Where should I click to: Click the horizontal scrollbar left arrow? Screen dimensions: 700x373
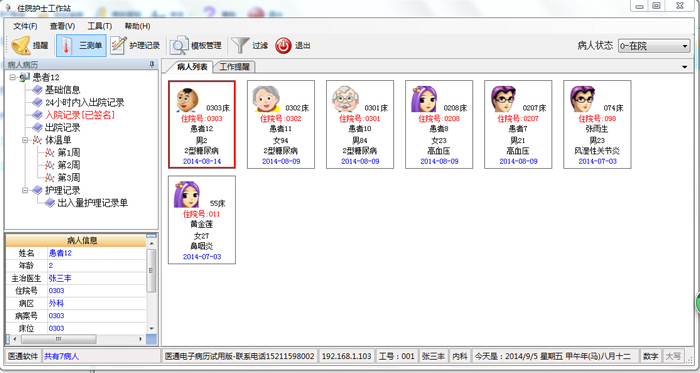click(x=15, y=340)
